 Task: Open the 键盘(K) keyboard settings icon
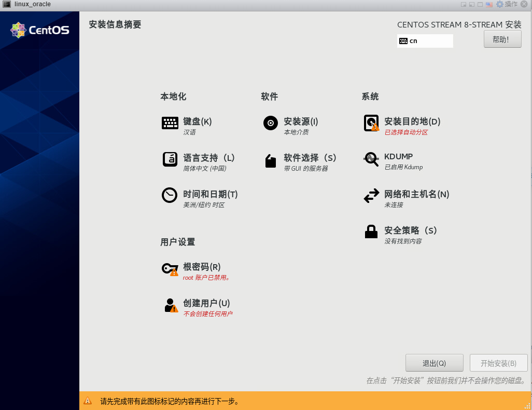coord(170,123)
